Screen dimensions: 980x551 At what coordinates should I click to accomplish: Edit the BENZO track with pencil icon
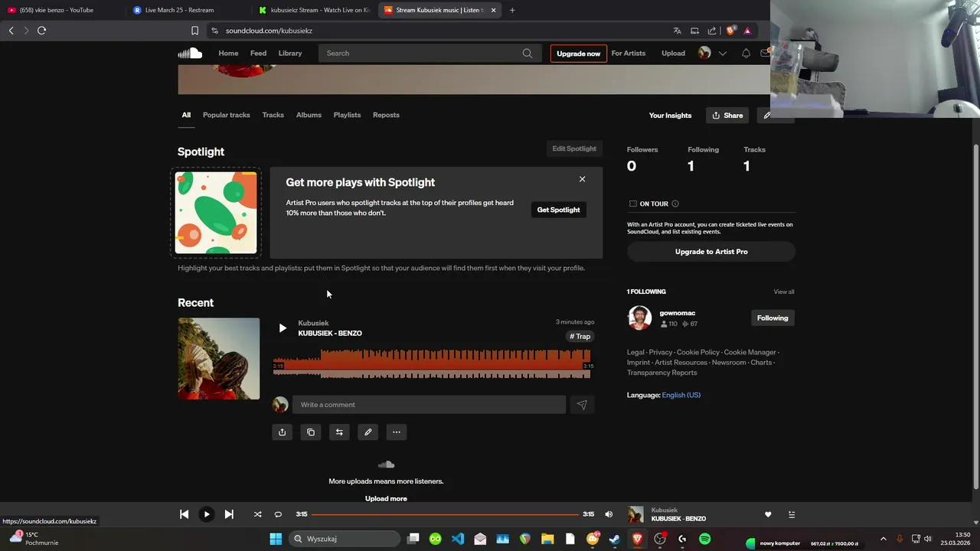367,432
